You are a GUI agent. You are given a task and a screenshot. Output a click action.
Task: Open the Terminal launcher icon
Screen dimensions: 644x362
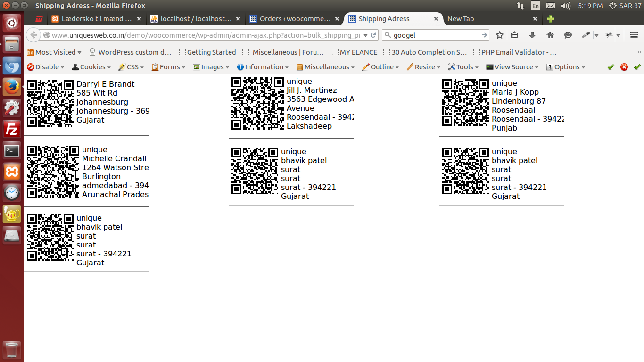coord(12,150)
